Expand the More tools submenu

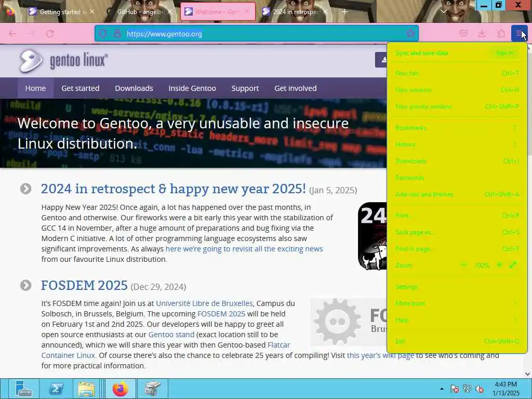coord(457,303)
